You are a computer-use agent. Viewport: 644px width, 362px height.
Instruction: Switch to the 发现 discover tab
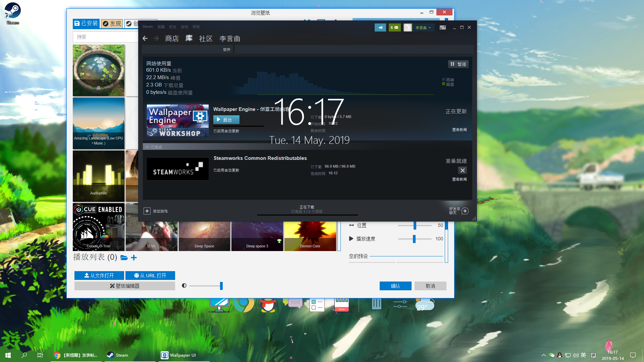click(112, 23)
